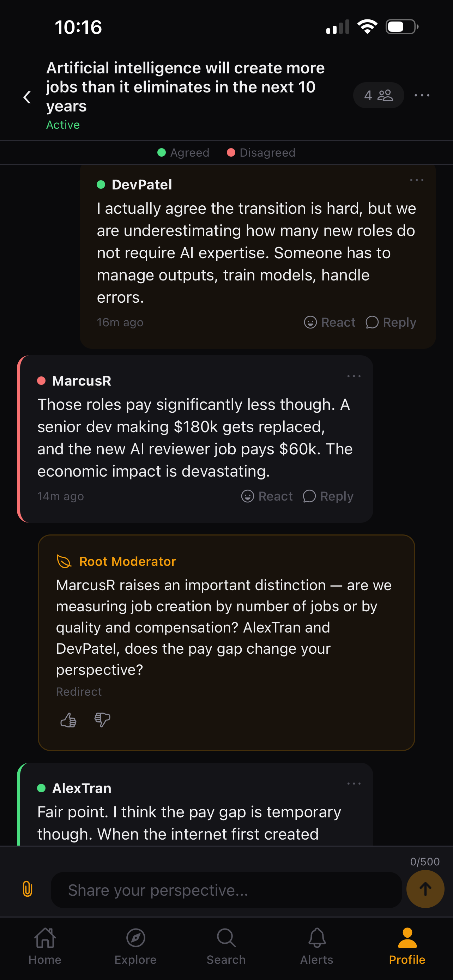Screen dimensions: 453x980
Task: Open options for AlexTran's comment
Action: pos(354,784)
